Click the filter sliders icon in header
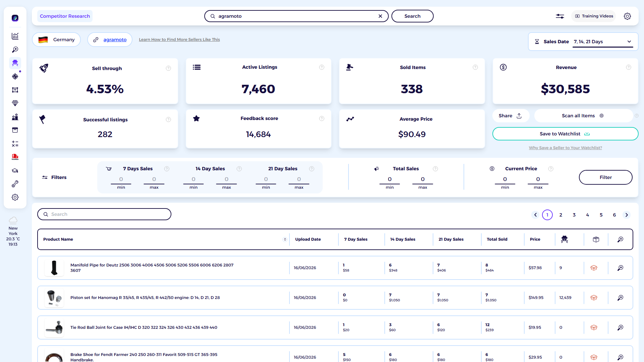Viewport: 644px width, 362px height. point(560,16)
